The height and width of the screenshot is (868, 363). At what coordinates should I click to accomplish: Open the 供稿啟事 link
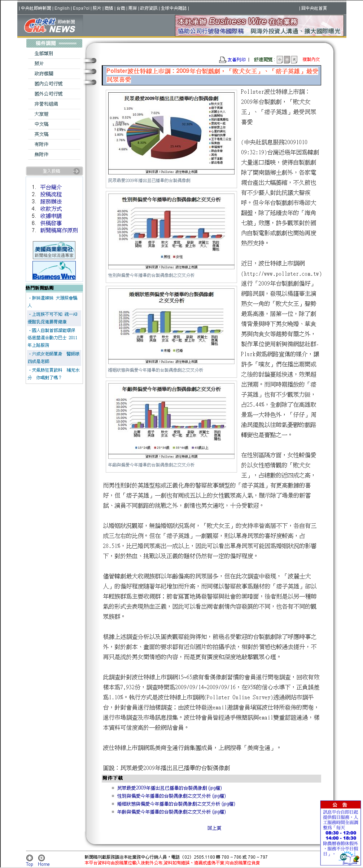[51, 223]
